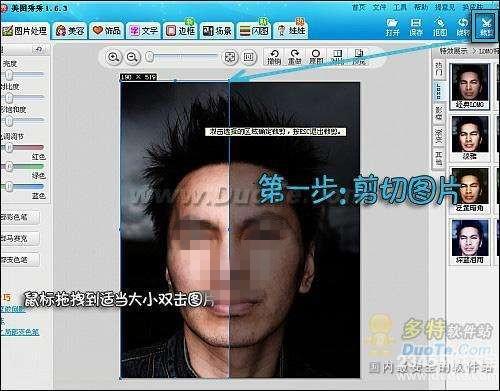Open the 首页 menu
The image size is (500, 391).
click(359, 7)
